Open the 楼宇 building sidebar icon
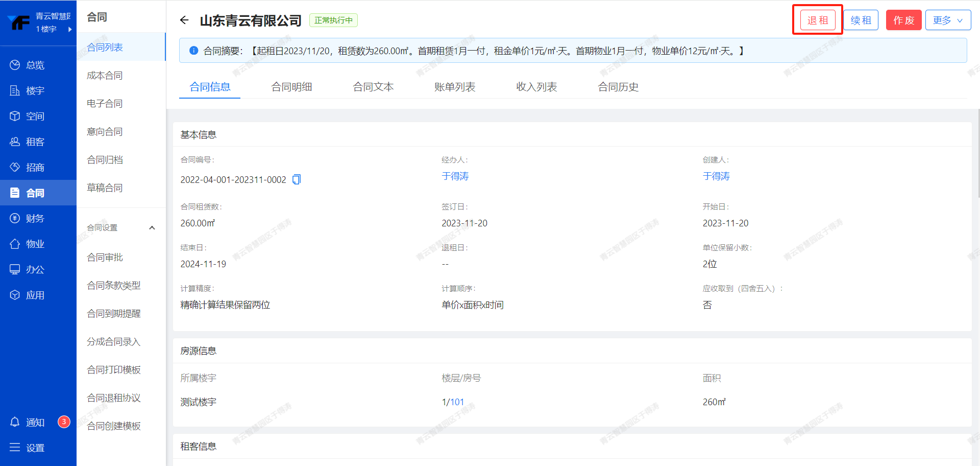 click(x=15, y=90)
